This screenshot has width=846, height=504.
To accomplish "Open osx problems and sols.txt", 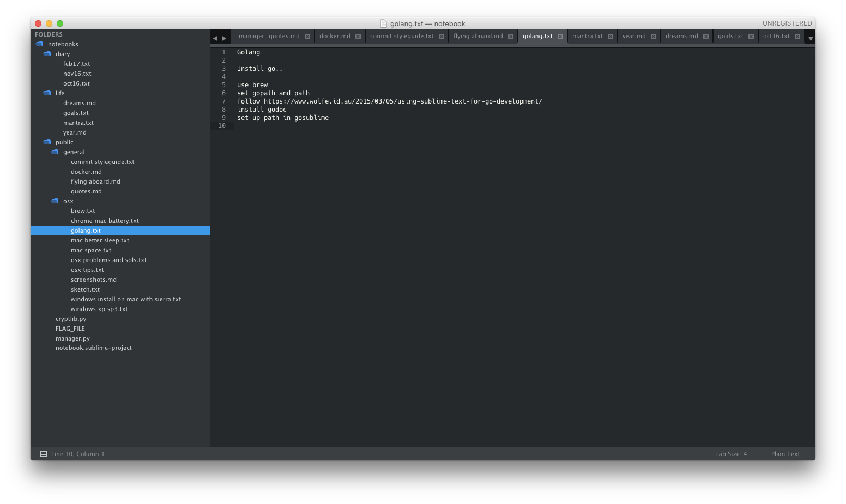I will 108,260.
